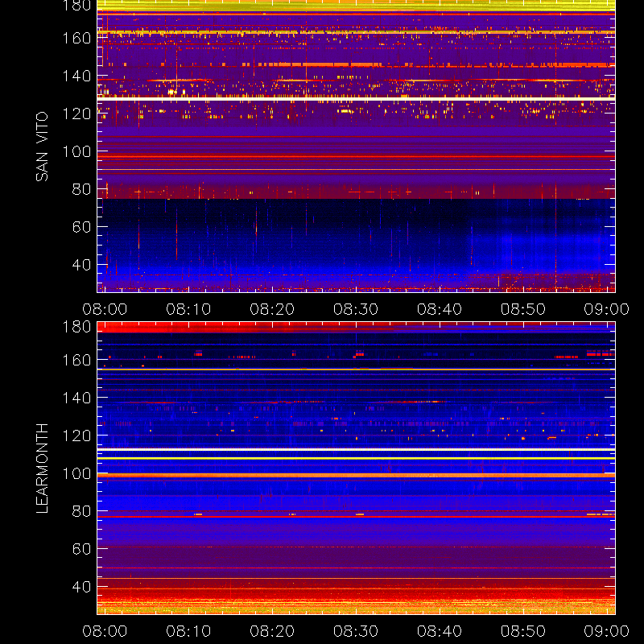
Task: Select the 60 frequency label on San Vito axis
Action: (81, 227)
